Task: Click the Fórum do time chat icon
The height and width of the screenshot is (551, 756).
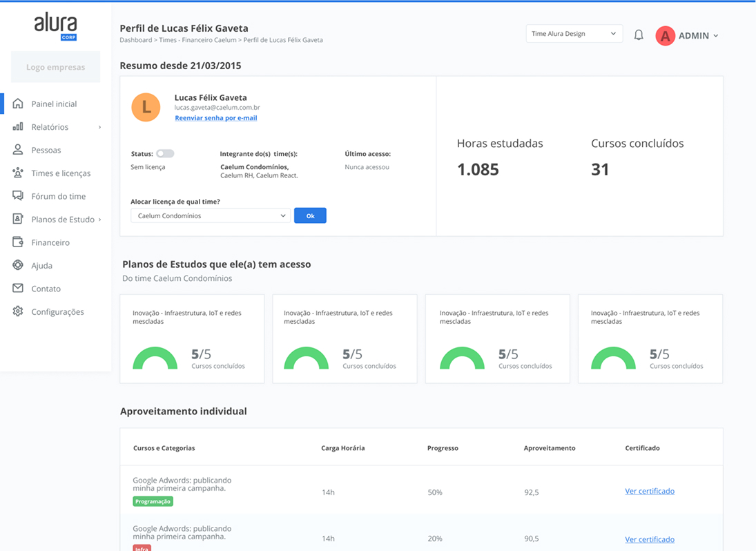Action: coord(18,195)
